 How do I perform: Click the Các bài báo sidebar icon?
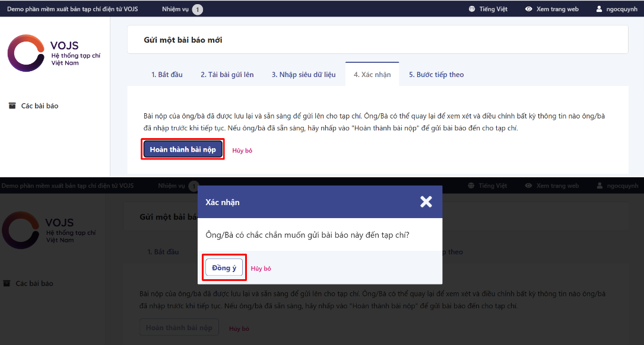[12, 106]
